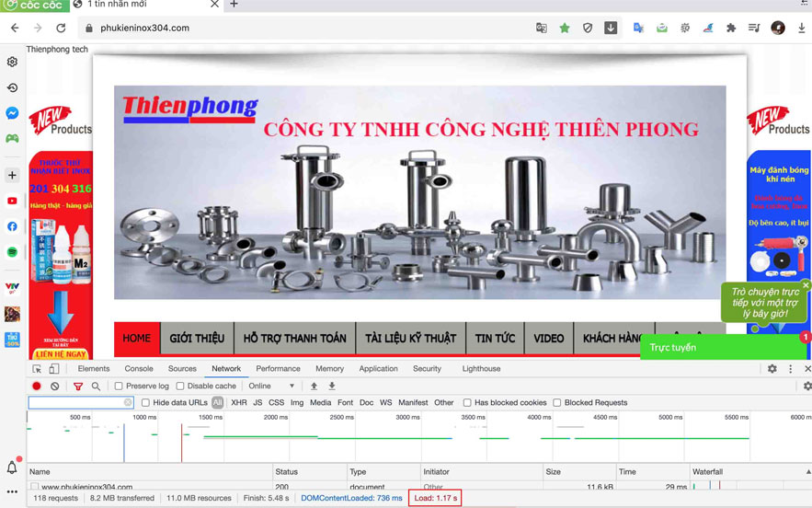This screenshot has height=508, width=812.
Task: Go back to previous page
Action: coord(15,28)
